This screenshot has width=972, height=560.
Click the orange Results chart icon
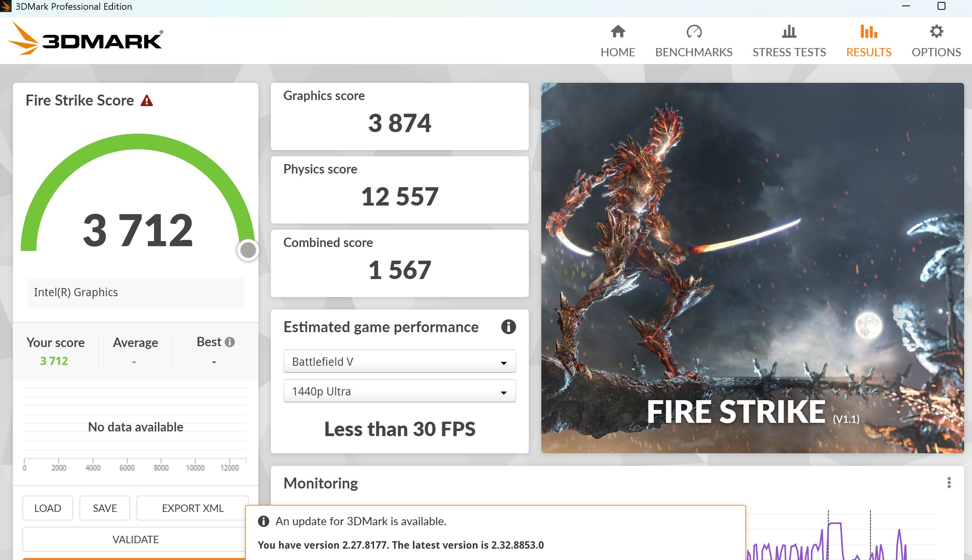[868, 32]
